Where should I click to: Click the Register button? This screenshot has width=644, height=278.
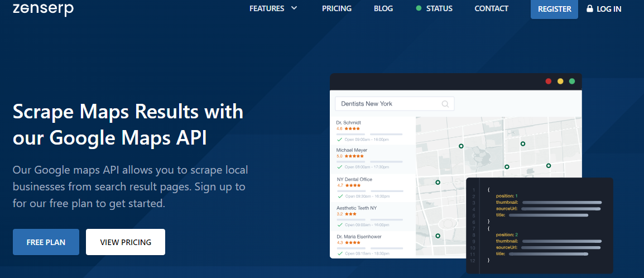[554, 9]
